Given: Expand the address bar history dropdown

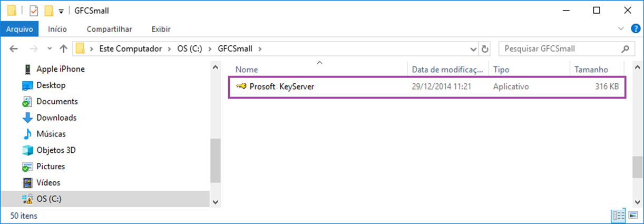Looking at the screenshot, I should 472,49.
